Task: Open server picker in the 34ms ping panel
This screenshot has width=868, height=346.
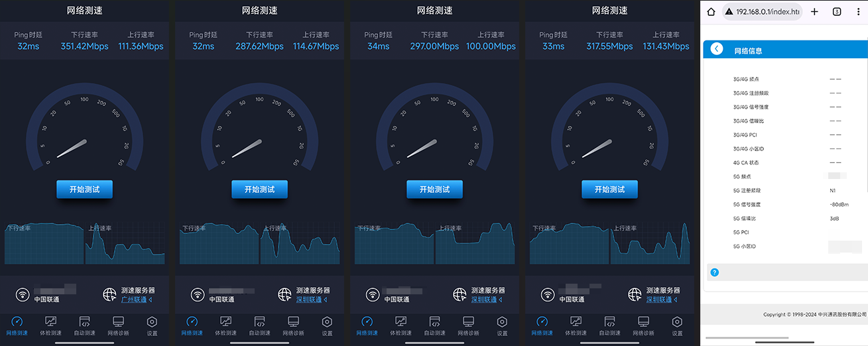Action: 486,300
